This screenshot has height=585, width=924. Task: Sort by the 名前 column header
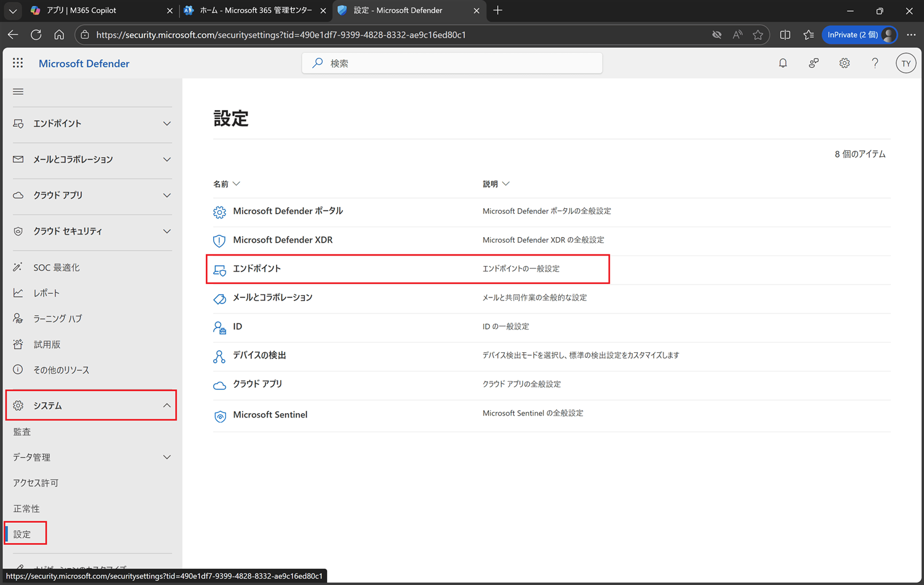tap(227, 184)
